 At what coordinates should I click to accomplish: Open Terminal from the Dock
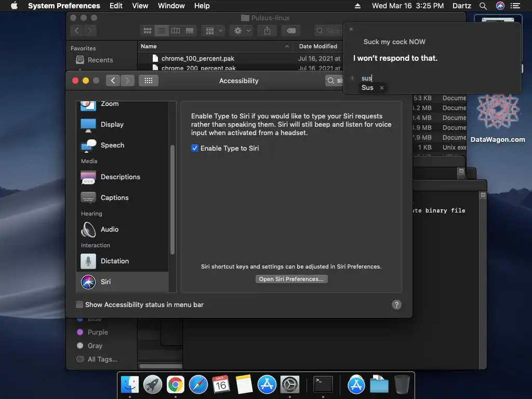pos(323,384)
